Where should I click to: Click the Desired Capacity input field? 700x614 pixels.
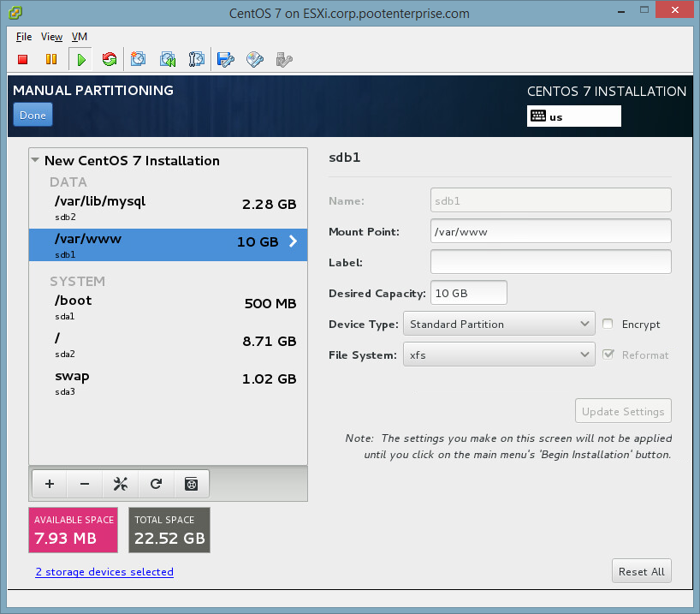pos(468,293)
